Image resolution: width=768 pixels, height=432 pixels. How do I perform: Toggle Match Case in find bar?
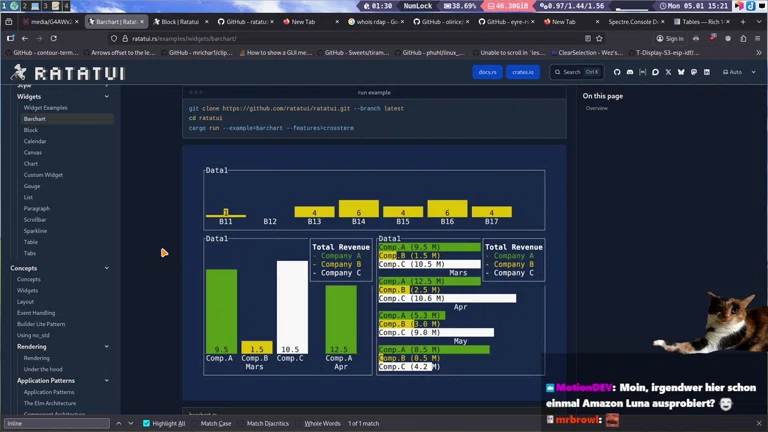(215, 424)
